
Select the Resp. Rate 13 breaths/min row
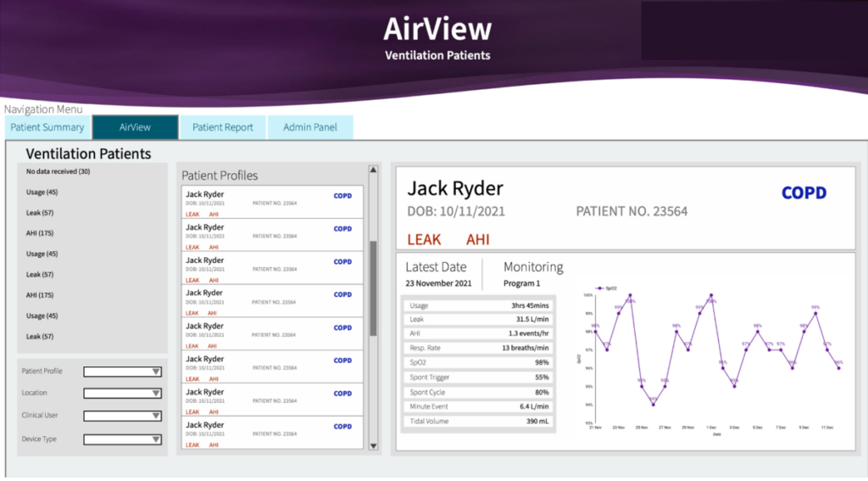(478, 349)
